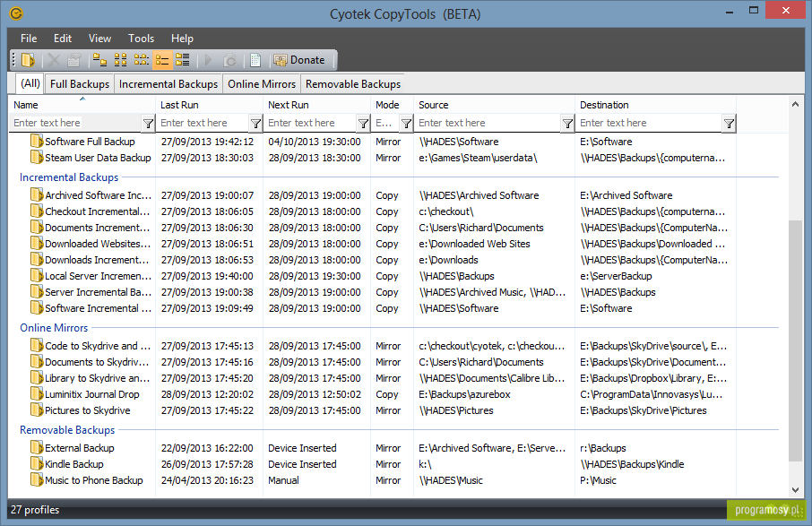Screen dimensions: 812x526
Task: Open the Destination filter dropdown
Action: coord(729,124)
